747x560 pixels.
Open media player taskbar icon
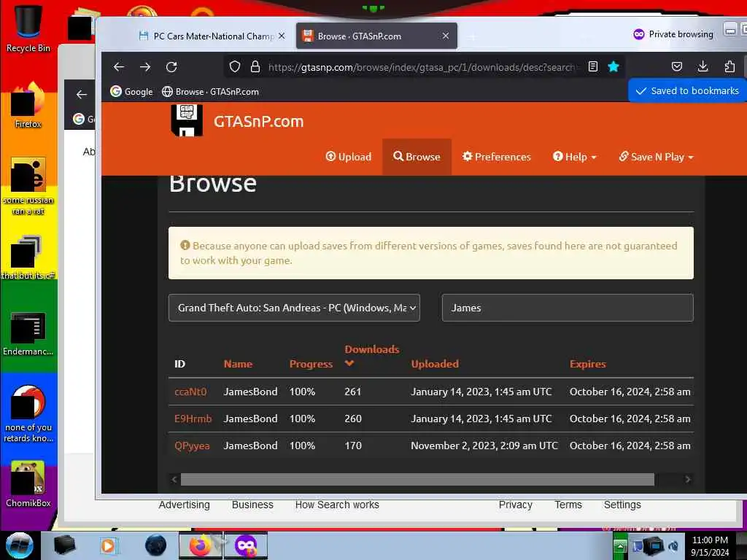click(108, 545)
